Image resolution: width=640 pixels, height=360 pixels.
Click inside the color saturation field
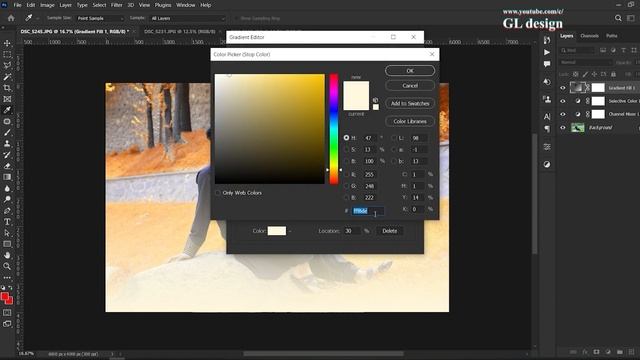tap(270, 129)
